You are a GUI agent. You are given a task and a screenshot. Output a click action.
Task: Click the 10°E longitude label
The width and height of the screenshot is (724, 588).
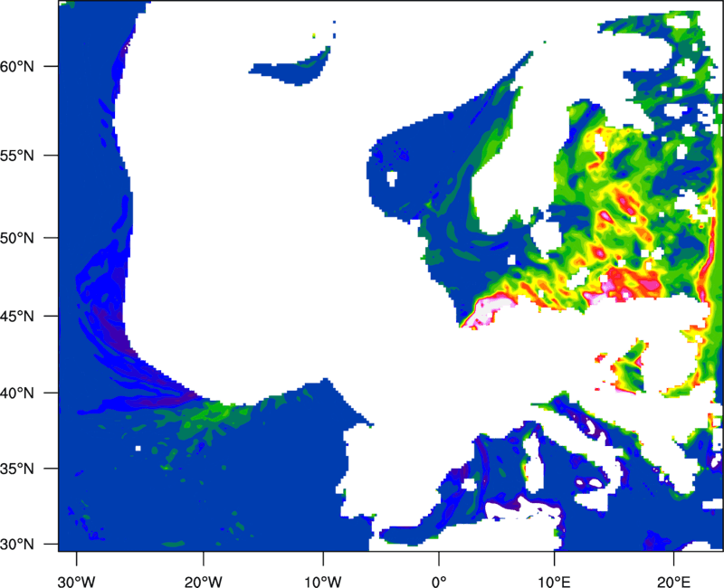coord(554,581)
